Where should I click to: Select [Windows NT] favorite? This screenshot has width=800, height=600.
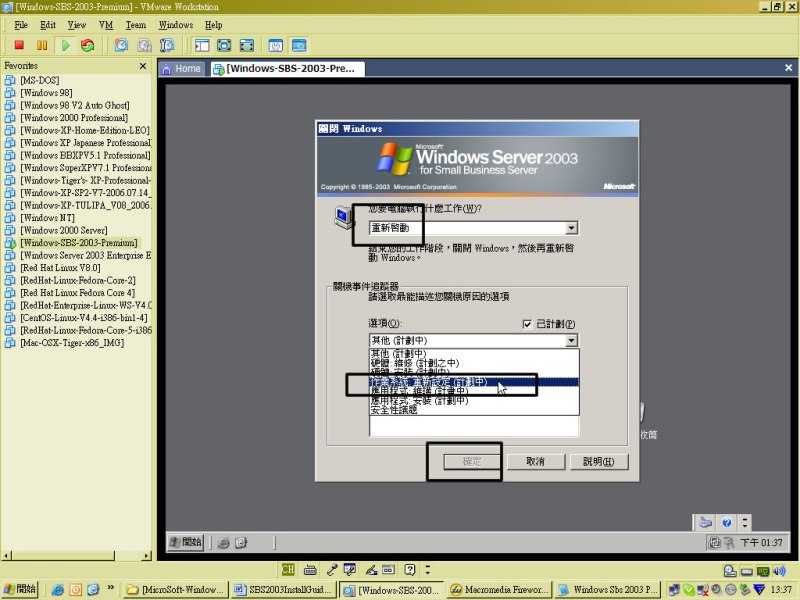[x=47, y=218]
